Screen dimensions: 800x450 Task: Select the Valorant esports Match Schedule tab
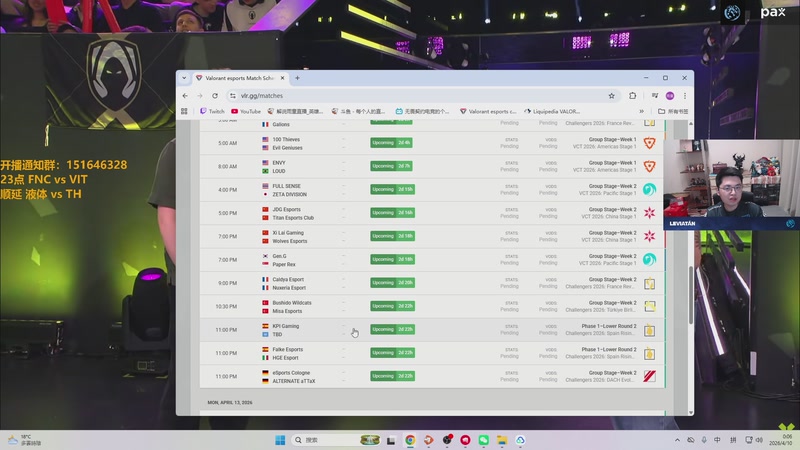click(x=239, y=78)
